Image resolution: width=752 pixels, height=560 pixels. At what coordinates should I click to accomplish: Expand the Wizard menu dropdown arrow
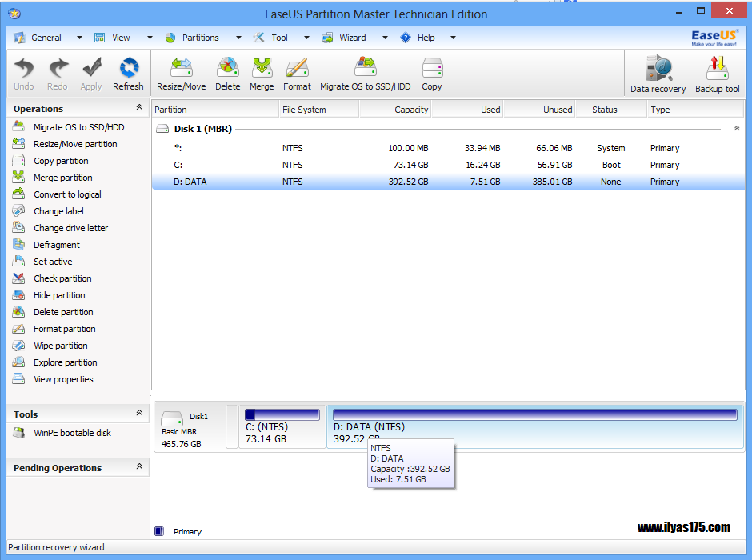coord(385,38)
